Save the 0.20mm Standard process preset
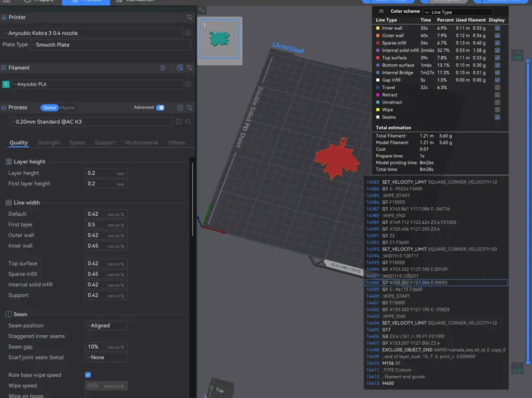 [x=179, y=122]
